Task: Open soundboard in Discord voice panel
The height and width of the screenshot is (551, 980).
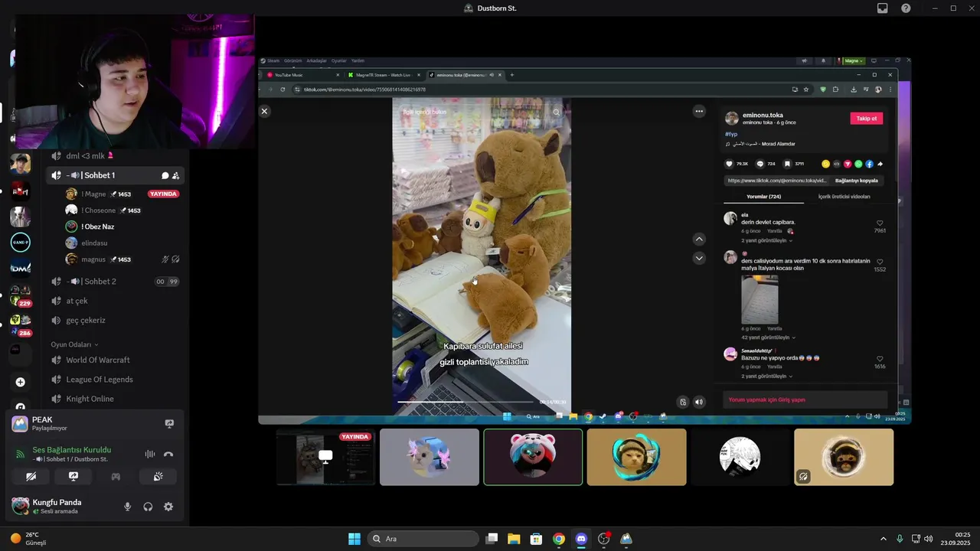Action: [x=158, y=476]
